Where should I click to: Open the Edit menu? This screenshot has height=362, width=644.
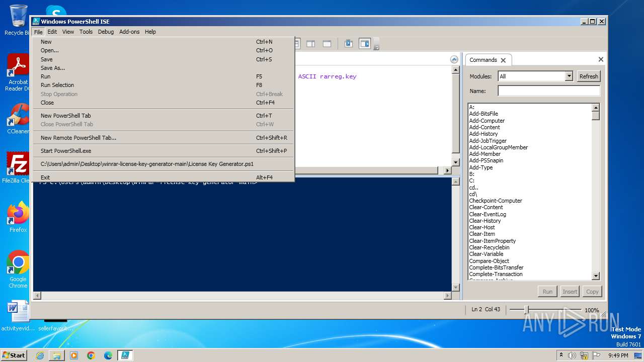52,32
